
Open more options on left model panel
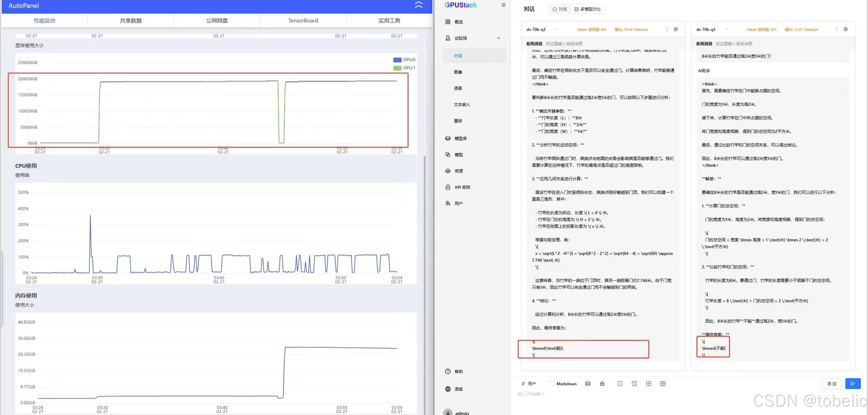click(667, 29)
